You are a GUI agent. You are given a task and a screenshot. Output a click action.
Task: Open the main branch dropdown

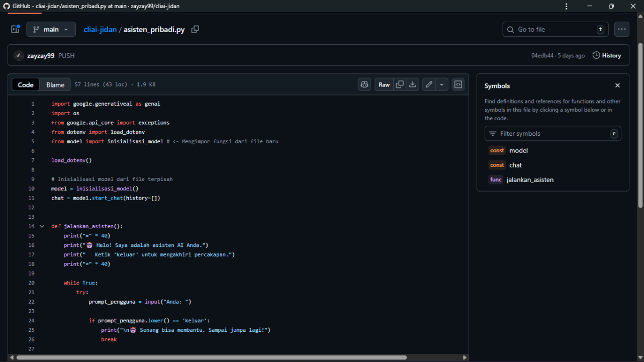pos(51,29)
